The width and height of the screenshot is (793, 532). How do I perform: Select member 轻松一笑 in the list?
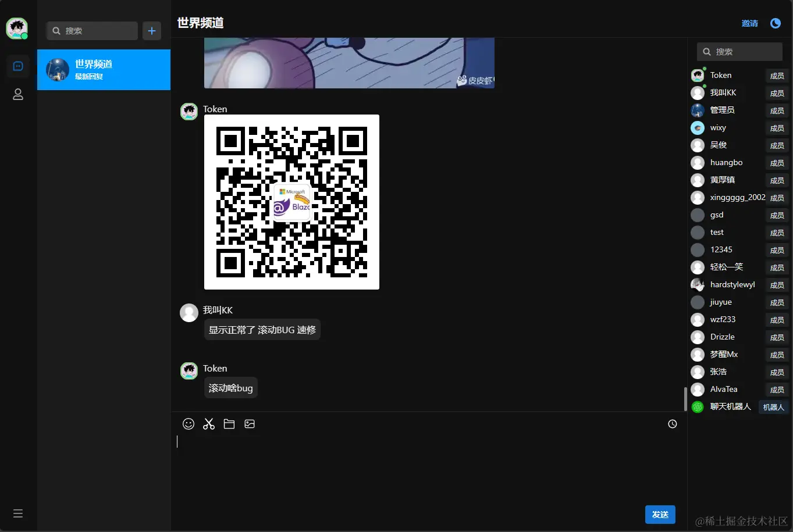[x=739, y=267]
